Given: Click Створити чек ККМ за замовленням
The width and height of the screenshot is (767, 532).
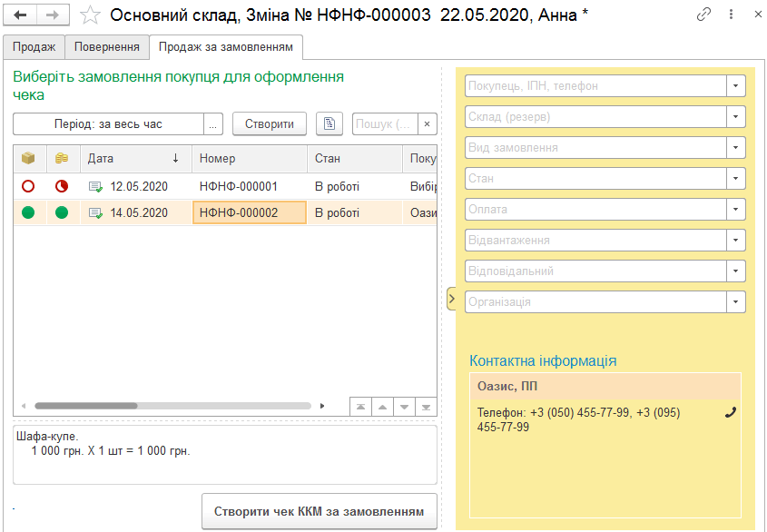Looking at the screenshot, I should coord(320,511).
